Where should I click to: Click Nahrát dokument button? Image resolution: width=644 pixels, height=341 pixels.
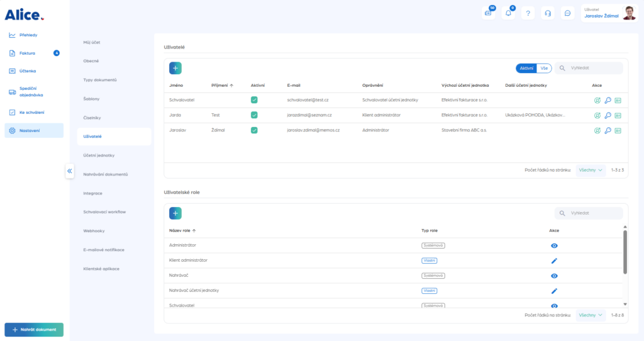(x=34, y=330)
